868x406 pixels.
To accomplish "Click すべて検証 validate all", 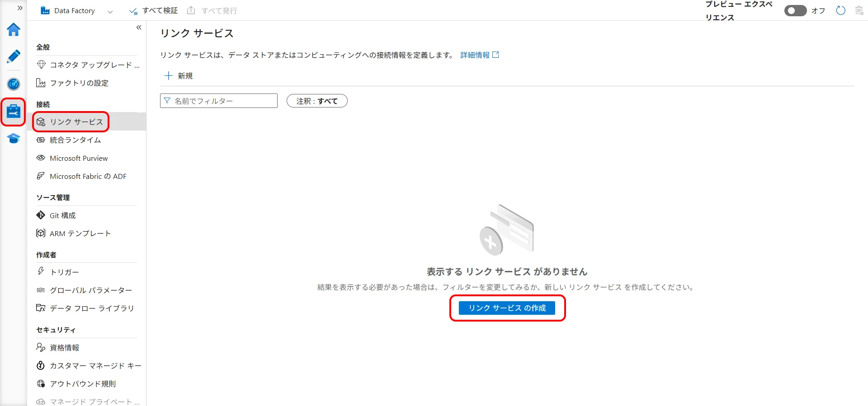I will tap(154, 10).
